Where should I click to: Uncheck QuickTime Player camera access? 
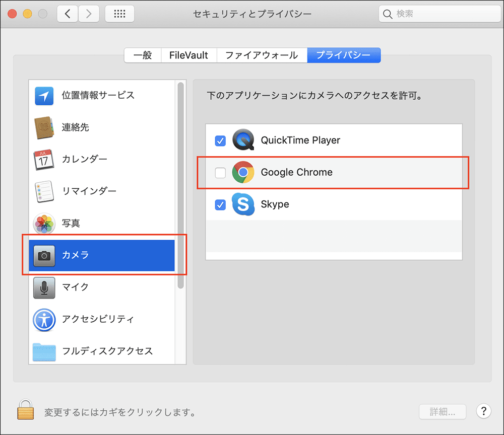(x=220, y=140)
